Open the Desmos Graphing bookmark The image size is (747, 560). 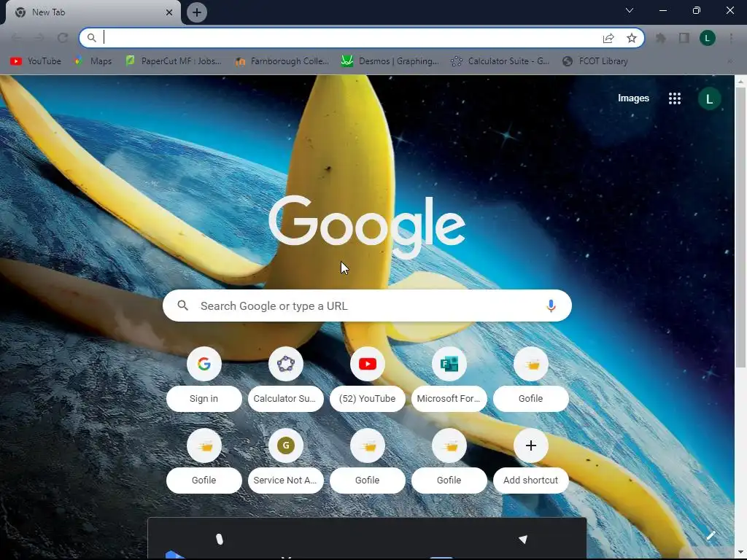[x=390, y=61]
